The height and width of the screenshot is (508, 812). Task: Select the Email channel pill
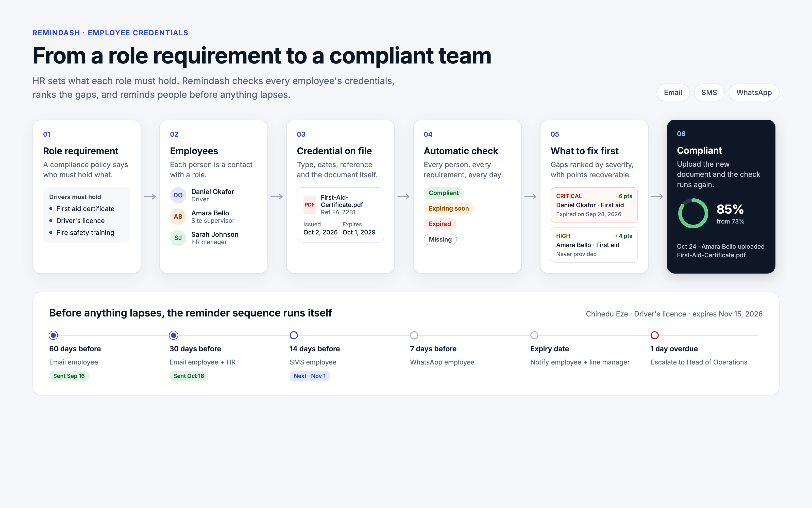click(x=673, y=92)
